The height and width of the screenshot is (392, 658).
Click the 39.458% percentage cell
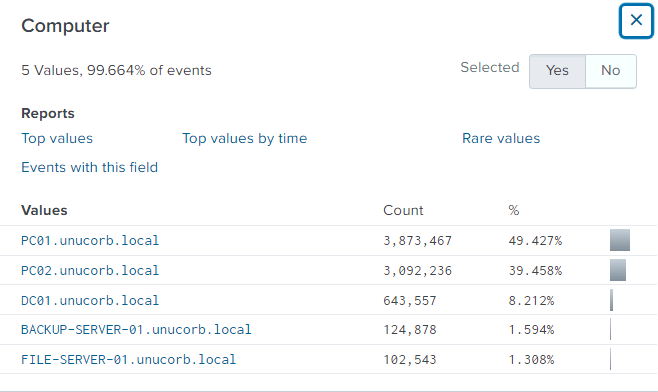pos(535,270)
